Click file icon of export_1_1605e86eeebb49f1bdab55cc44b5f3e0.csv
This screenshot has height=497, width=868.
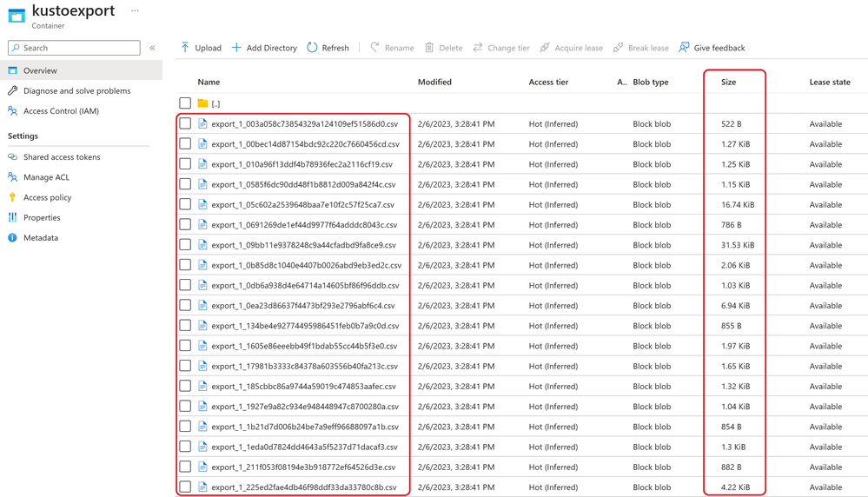point(202,346)
